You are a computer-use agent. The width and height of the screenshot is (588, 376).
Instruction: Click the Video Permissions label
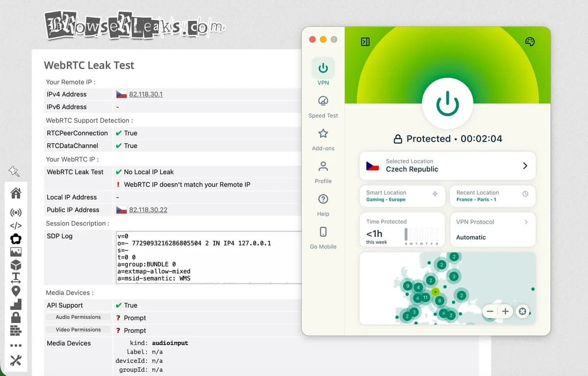78,330
